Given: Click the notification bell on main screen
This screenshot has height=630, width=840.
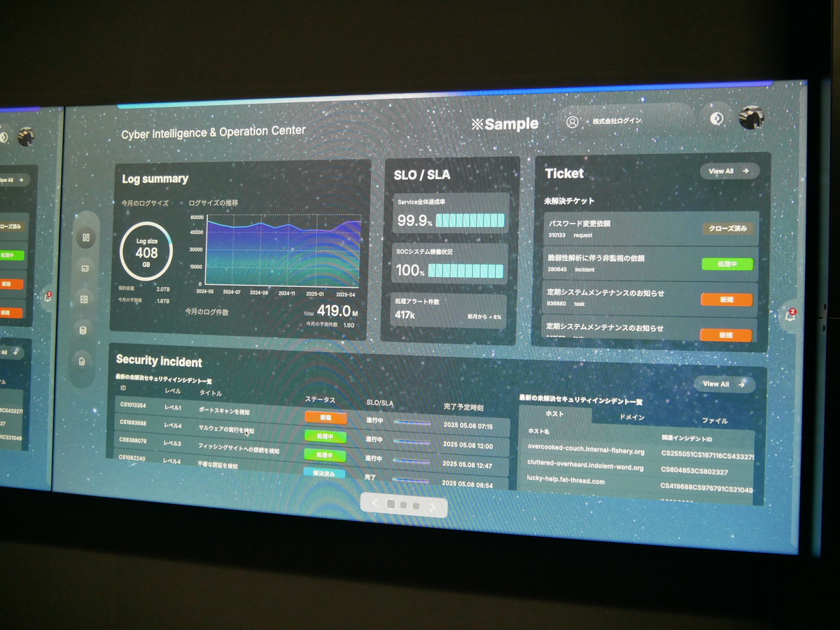Looking at the screenshot, I should 790,316.
